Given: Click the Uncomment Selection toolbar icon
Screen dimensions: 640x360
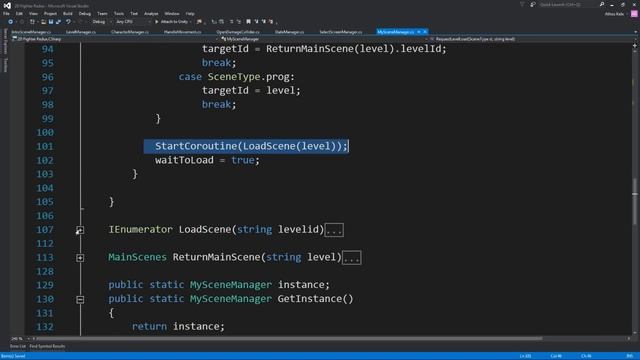Looking at the screenshot, I should click(x=239, y=22).
